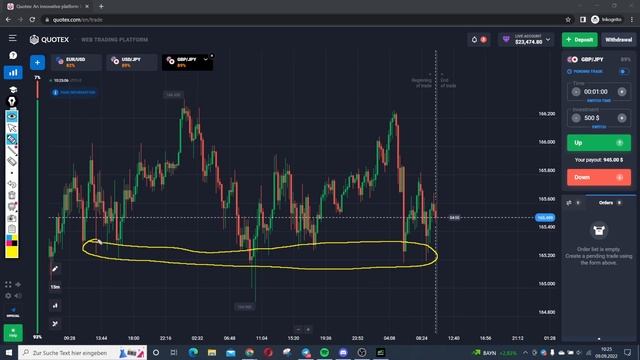Add a new asset with plus button
The width and height of the screenshot is (640, 360).
point(37,62)
